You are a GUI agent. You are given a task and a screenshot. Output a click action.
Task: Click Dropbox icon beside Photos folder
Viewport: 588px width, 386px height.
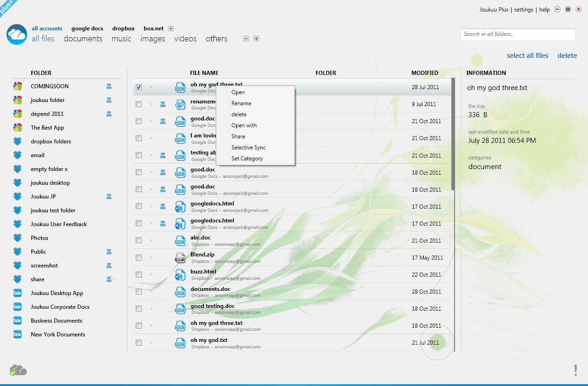tap(17, 238)
